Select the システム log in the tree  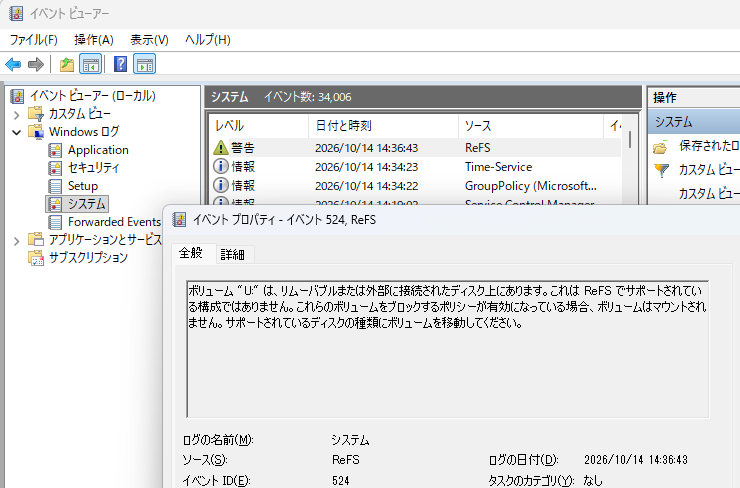[87, 204]
